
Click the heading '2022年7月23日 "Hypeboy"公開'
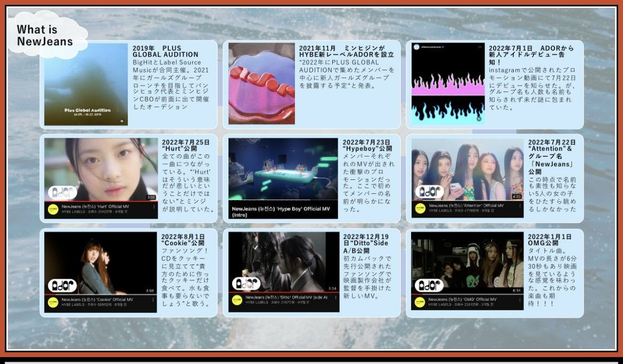coord(367,145)
